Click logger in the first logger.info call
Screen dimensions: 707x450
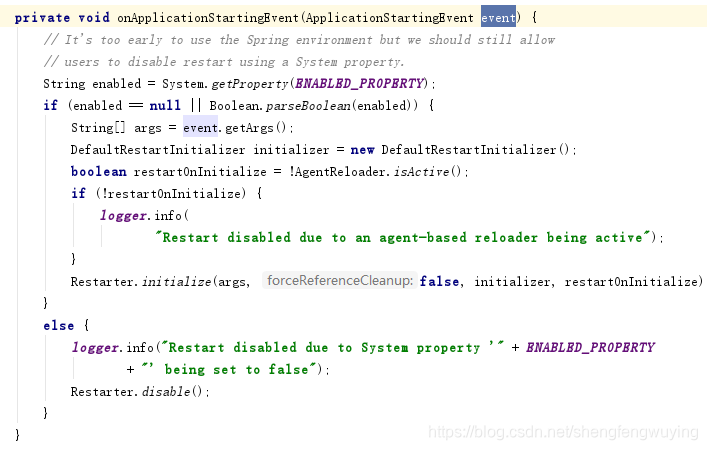pos(123,216)
